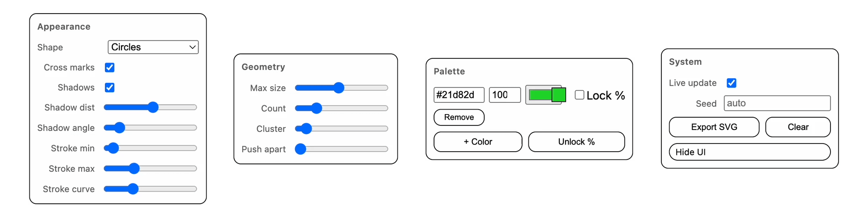Screen dimensions: 868x216
Task: Click the Max size slider
Action: click(x=341, y=88)
